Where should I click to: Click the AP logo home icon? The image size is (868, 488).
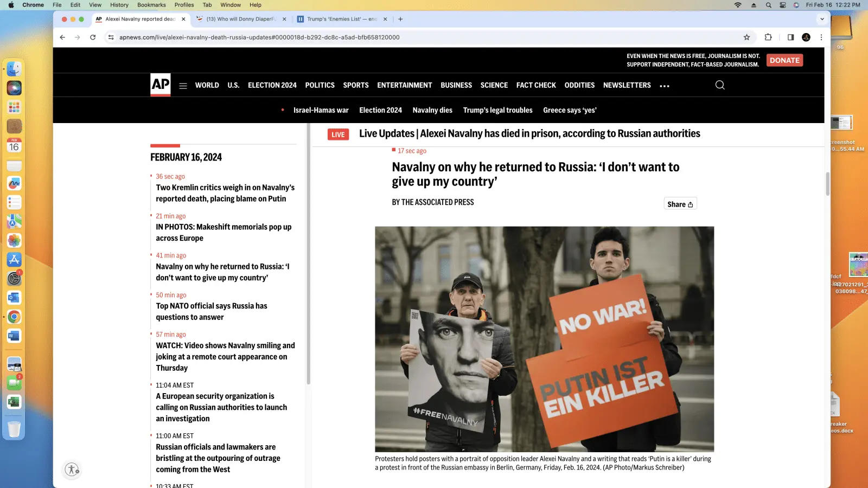160,85
